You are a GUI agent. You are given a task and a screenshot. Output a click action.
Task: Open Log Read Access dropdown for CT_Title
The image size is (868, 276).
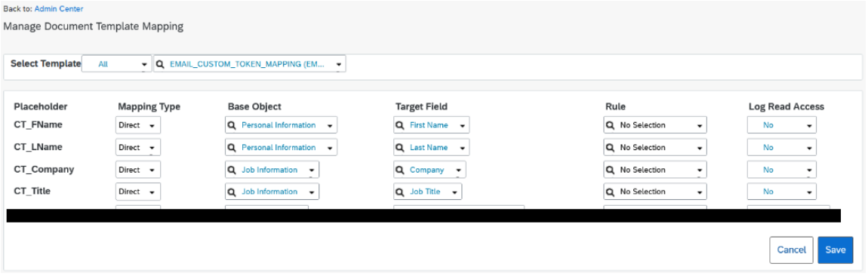pos(782,192)
